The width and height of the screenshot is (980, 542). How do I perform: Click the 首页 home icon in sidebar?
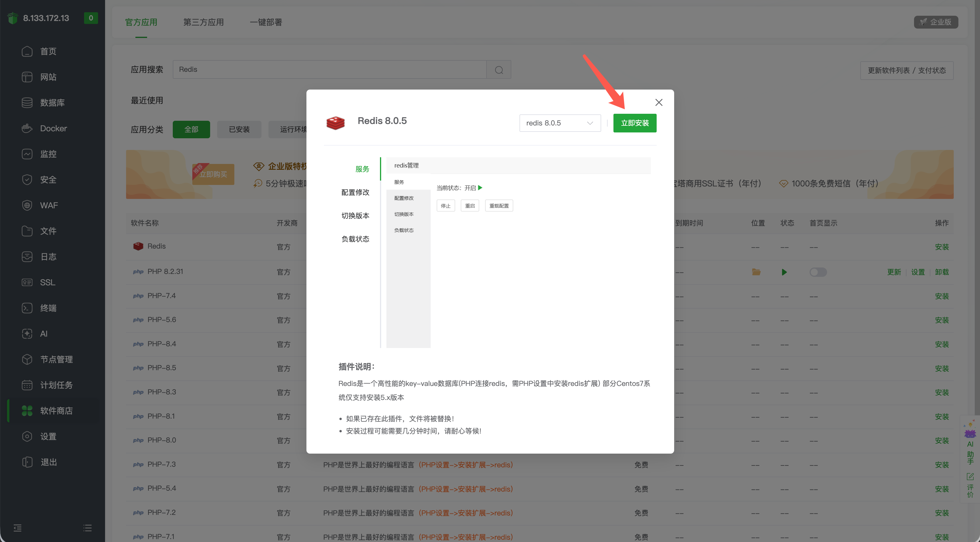click(x=27, y=51)
